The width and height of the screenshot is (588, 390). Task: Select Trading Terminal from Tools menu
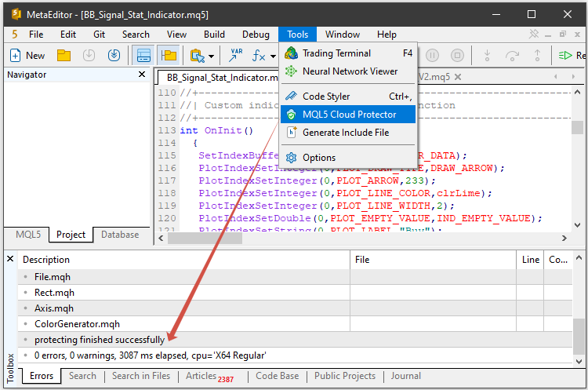coord(348,53)
